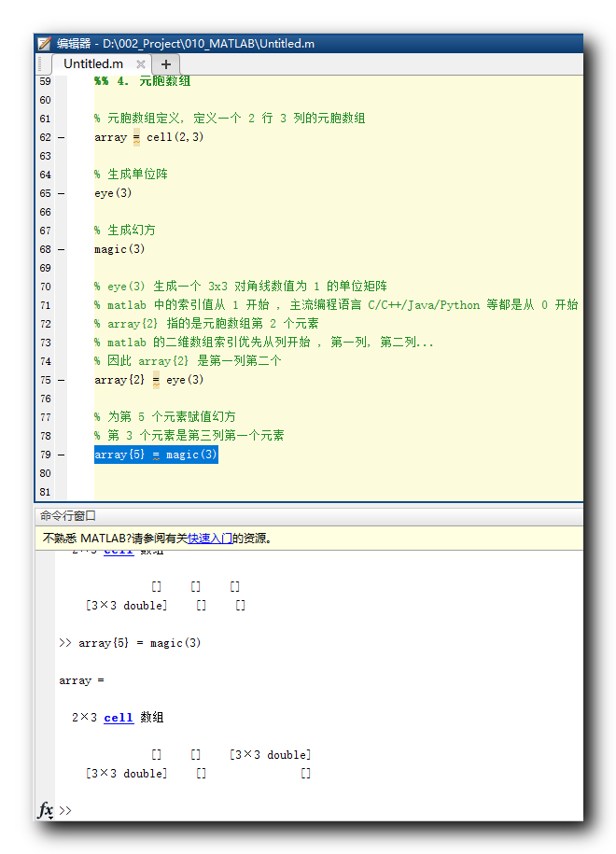Click the underlined equals sign in highlighted line 79
Image resolution: width=616 pixels, height=854 pixels.
click(x=156, y=455)
